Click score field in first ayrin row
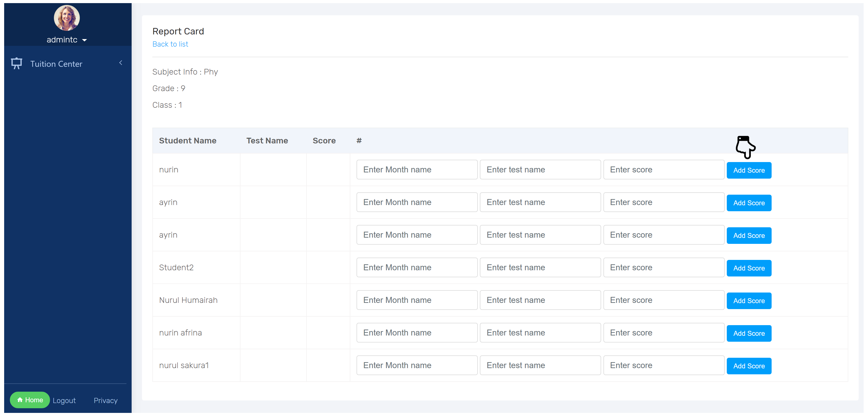The width and height of the screenshot is (868, 416). pyautogui.click(x=664, y=202)
